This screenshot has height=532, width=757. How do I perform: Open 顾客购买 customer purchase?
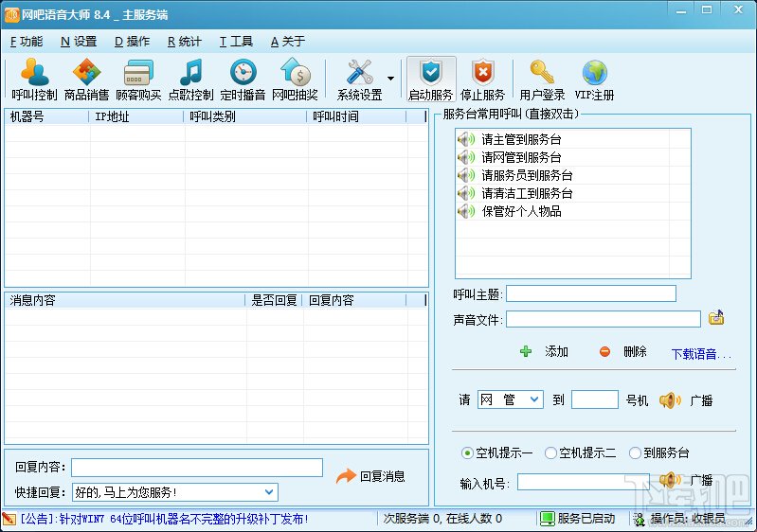coord(138,80)
